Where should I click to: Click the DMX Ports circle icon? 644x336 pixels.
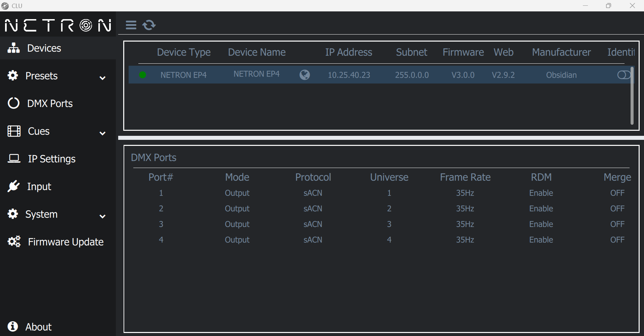(x=14, y=103)
